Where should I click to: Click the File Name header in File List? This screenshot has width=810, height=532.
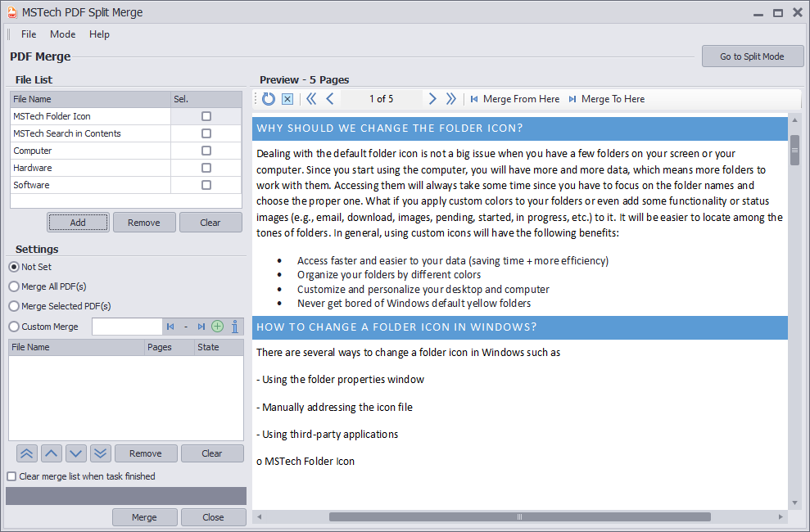click(x=90, y=99)
